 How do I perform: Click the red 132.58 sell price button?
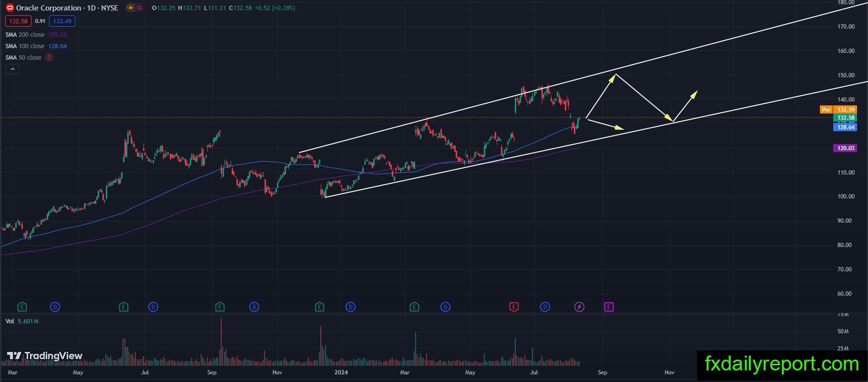coord(19,21)
